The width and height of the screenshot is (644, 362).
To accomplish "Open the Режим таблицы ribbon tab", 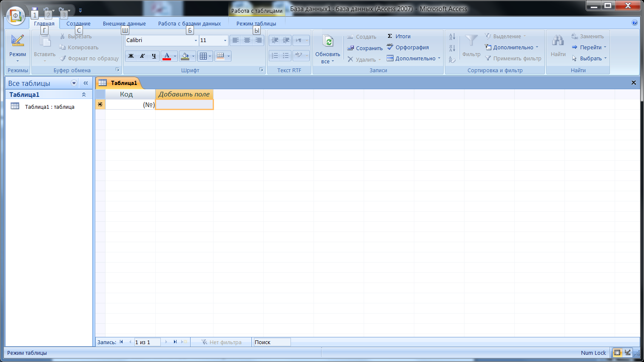I will click(256, 24).
